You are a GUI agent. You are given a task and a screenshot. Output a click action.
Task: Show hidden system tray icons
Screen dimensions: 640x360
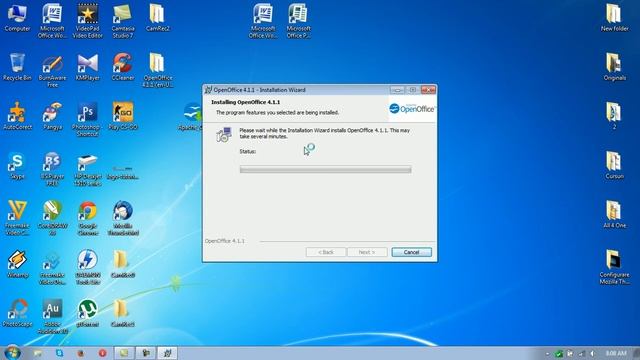(x=547, y=353)
